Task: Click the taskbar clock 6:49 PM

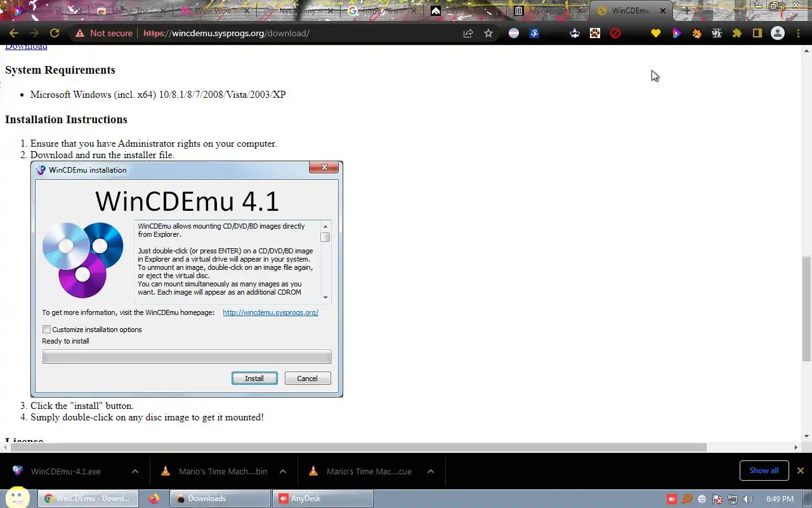Action: pyautogui.click(x=780, y=499)
